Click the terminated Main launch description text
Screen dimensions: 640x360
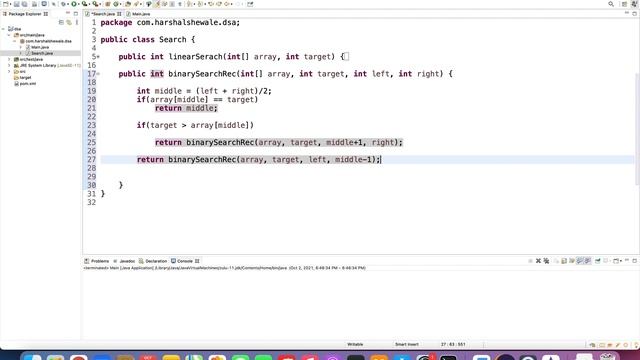pos(224,268)
